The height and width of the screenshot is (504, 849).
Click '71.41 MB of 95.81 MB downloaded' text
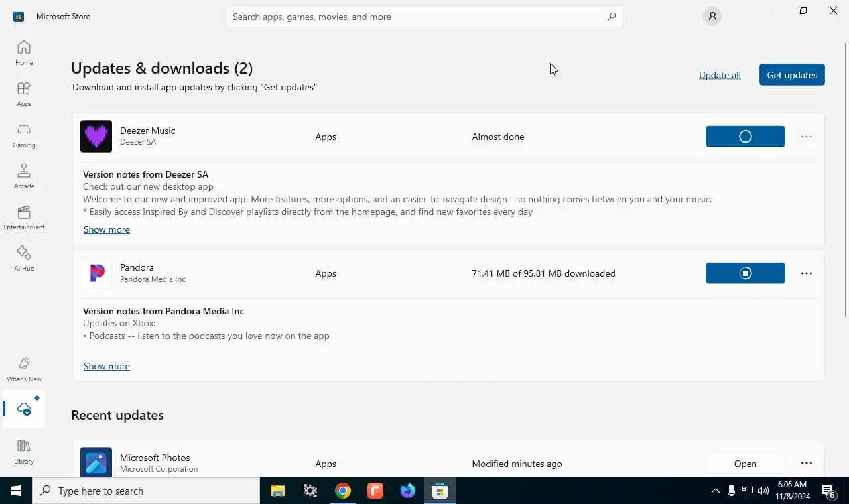coord(544,273)
